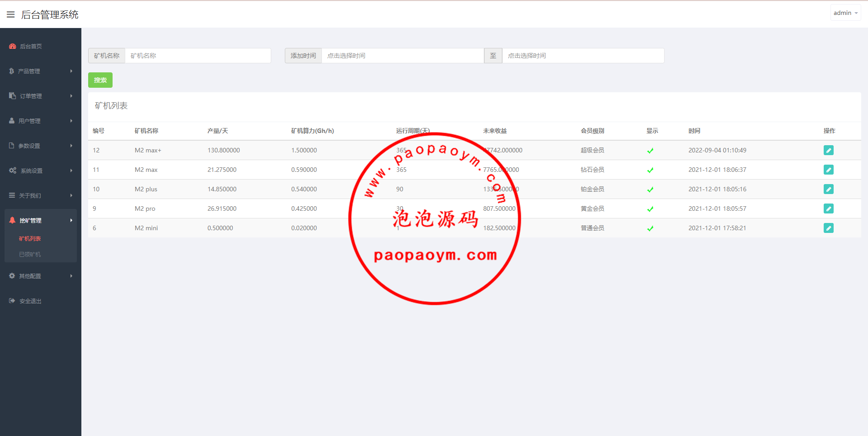Image resolution: width=868 pixels, height=436 pixels.
Task: Click the 21.275000 output cell
Action: 222,170
